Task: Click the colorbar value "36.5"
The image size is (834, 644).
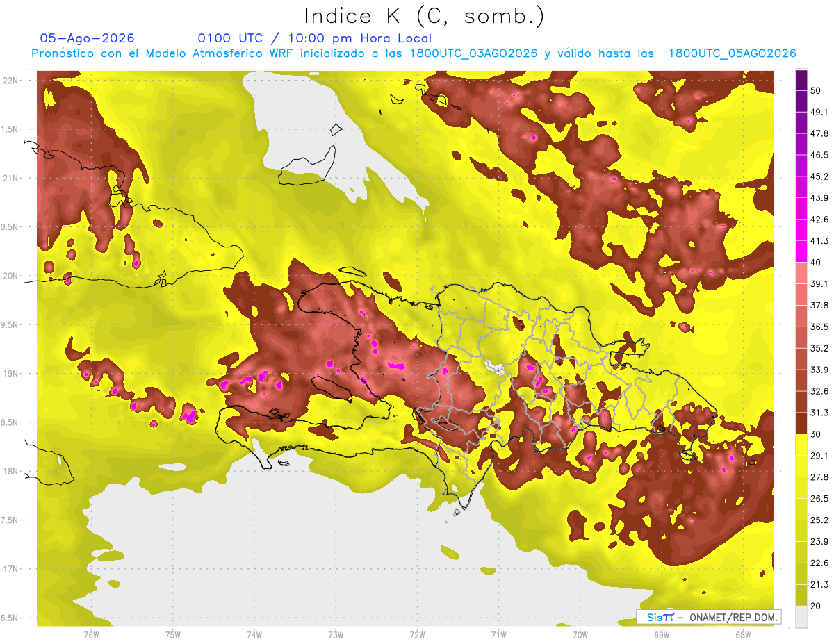Action: pyautogui.click(x=819, y=327)
